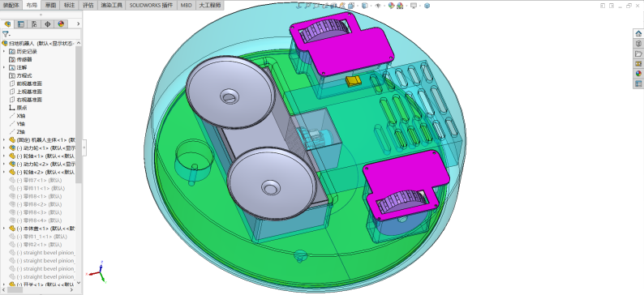
Task: Switch to 布局 ribbon tab
Action: point(32,6)
